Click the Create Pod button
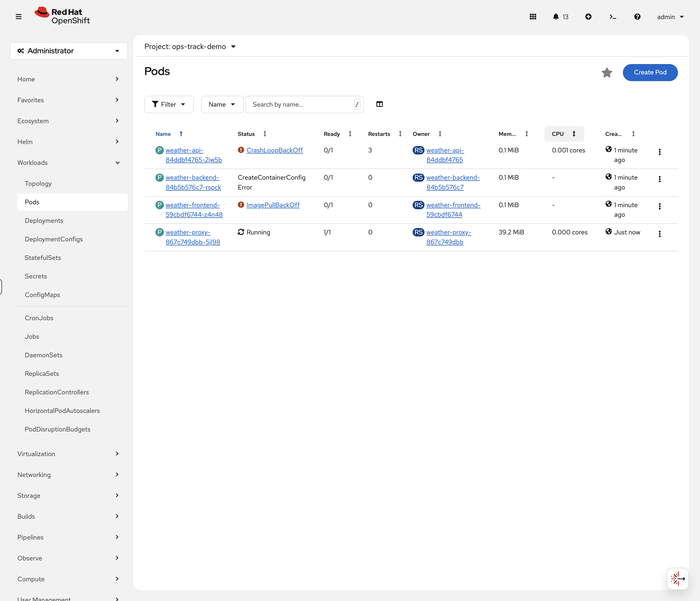700x601 pixels. pos(650,72)
